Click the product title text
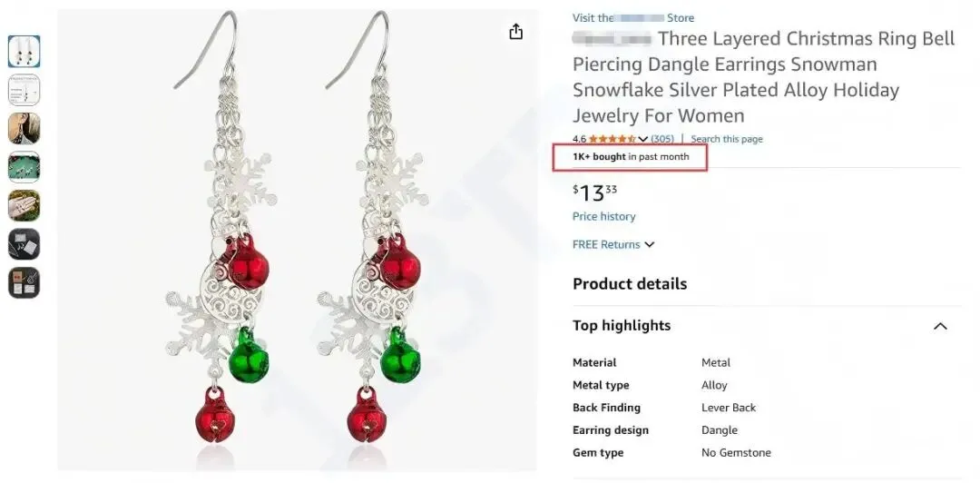Screen dimensions: 980x483 [762, 77]
